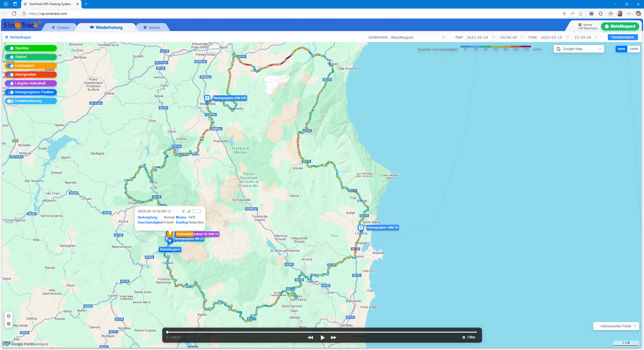Click the replay progress slider bar

pyautogui.click(x=322, y=332)
